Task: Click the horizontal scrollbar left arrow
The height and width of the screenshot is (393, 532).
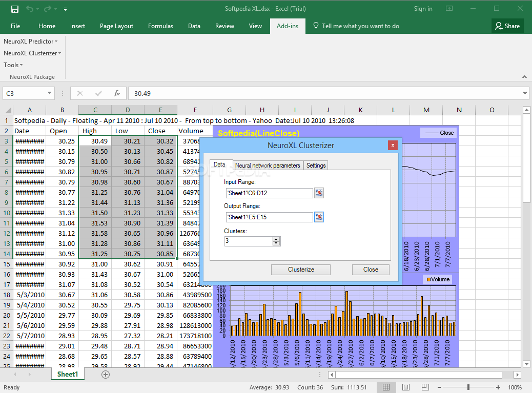Action: pyautogui.click(x=332, y=375)
